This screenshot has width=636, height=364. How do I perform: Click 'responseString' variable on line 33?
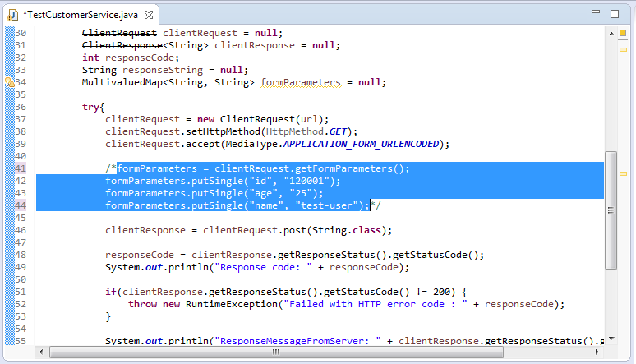coord(163,70)
